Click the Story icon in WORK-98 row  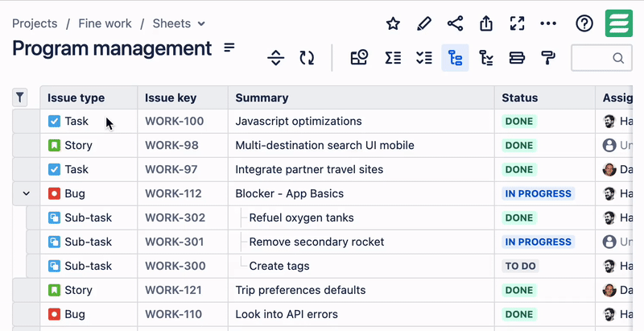point(54,145)
